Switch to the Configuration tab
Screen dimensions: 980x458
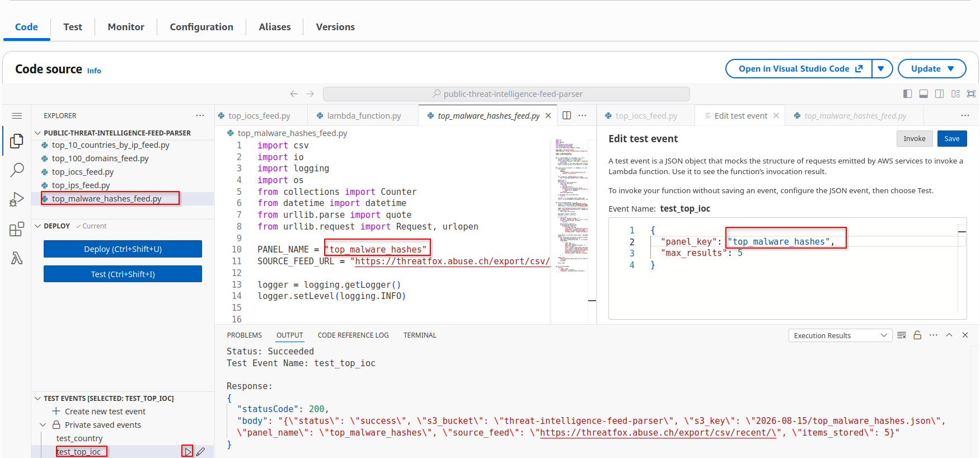(x=201, y=27)
